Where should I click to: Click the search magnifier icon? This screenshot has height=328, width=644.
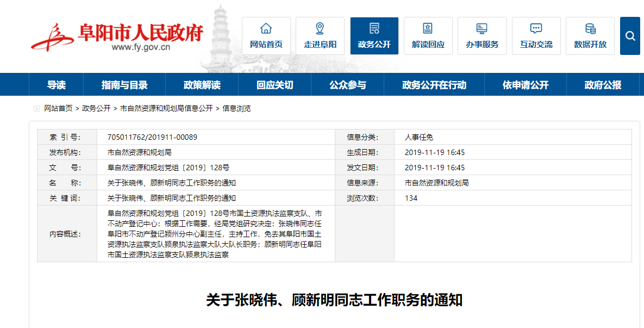630,36
